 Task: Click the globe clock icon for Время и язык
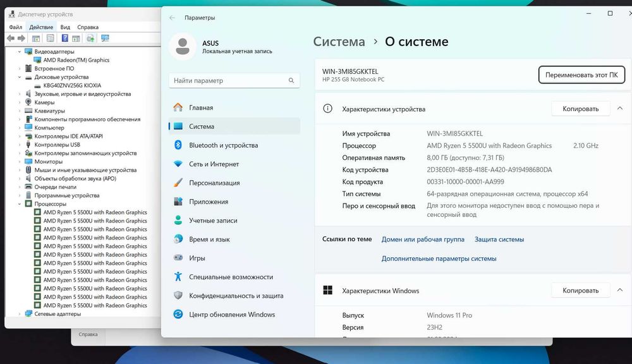coord(178,239)
